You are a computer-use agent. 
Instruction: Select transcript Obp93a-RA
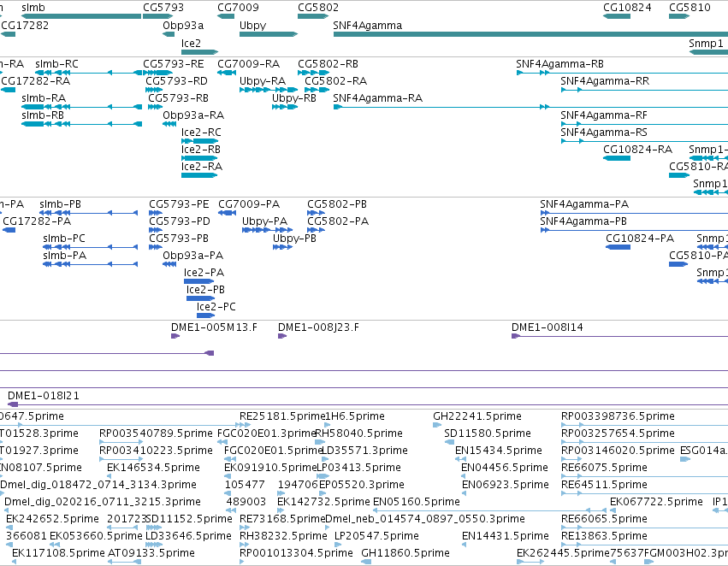coord(169,124)
